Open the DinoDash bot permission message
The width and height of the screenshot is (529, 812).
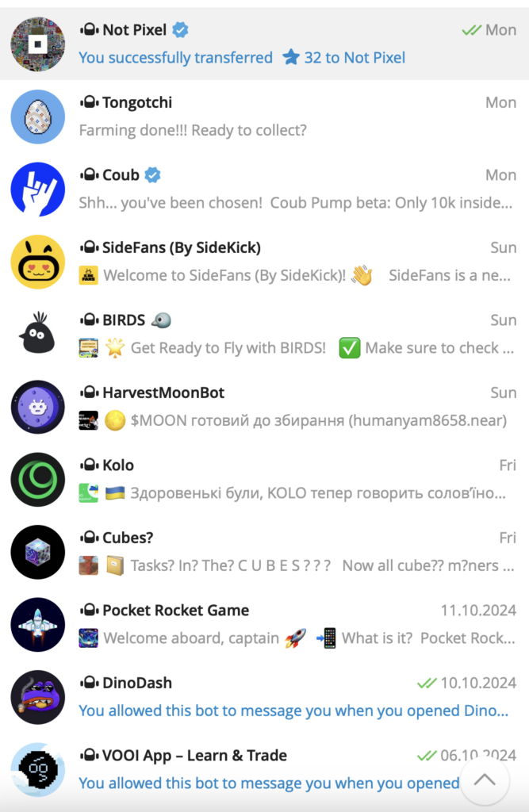click(x=293, y=710)
